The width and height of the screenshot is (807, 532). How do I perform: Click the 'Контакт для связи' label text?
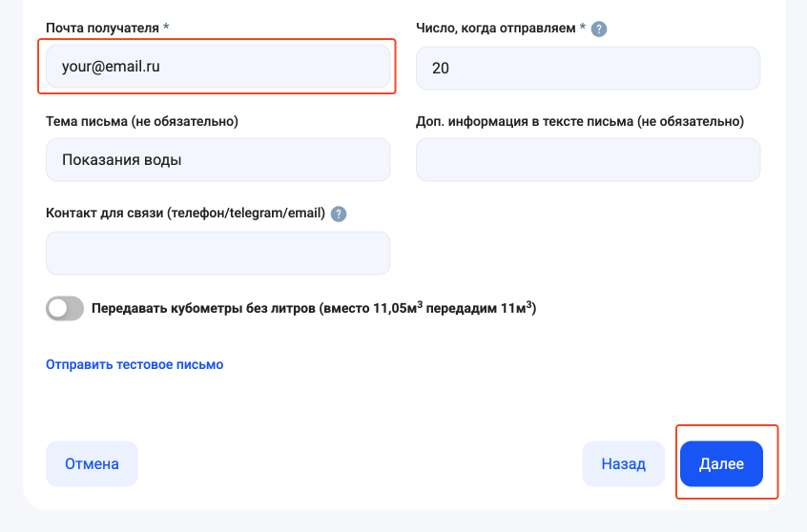pyautogui.click(x=185, y=214)
